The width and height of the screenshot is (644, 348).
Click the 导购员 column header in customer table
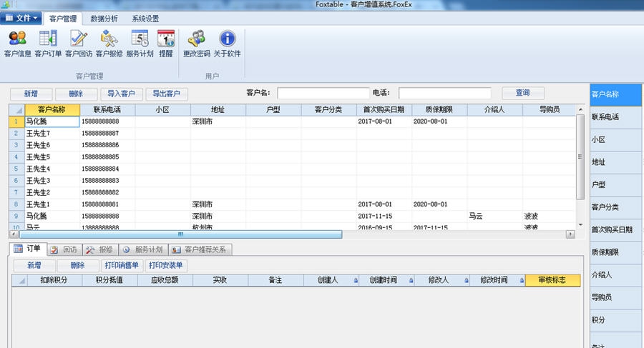[550, 109]
